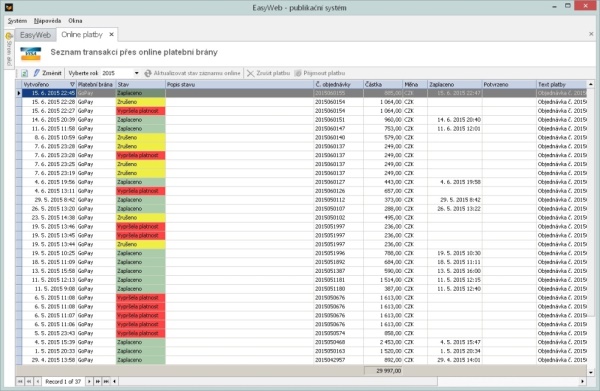Click the Text platby column header
600x391 pixels.
(x=561, y=84)
